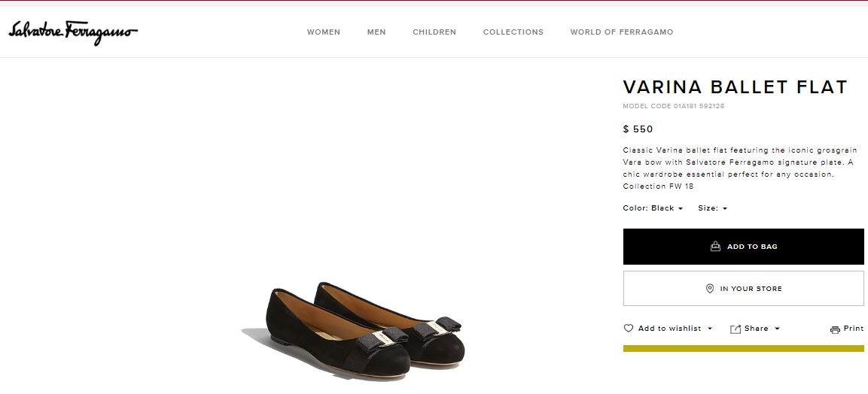The height and width of the screenshot is (394, 868).
Task: Expand the Add to wishlist arrow
Action: tap(710, 329)
